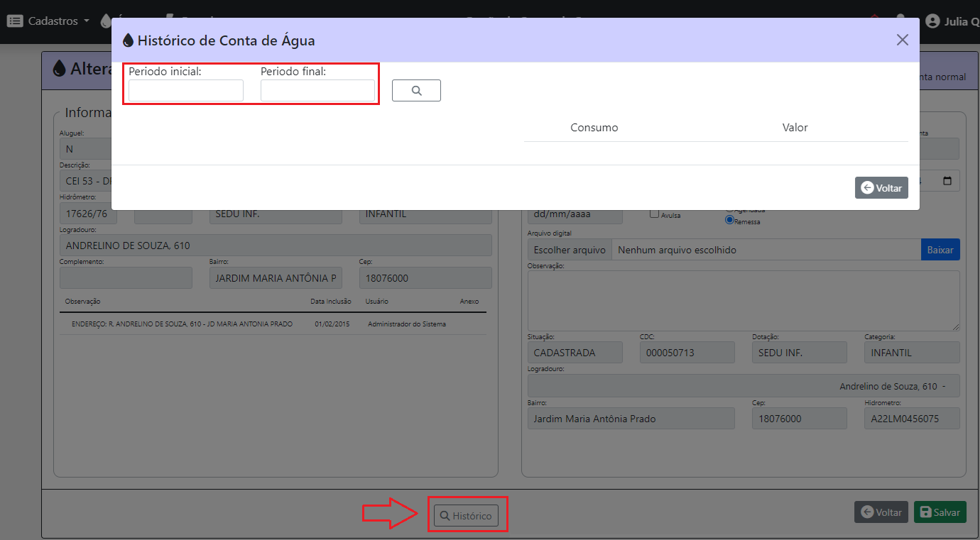Close the Histórico de Conta de Água dialog
The height and width of the screenshot is (540, 980).
(902, 40)
